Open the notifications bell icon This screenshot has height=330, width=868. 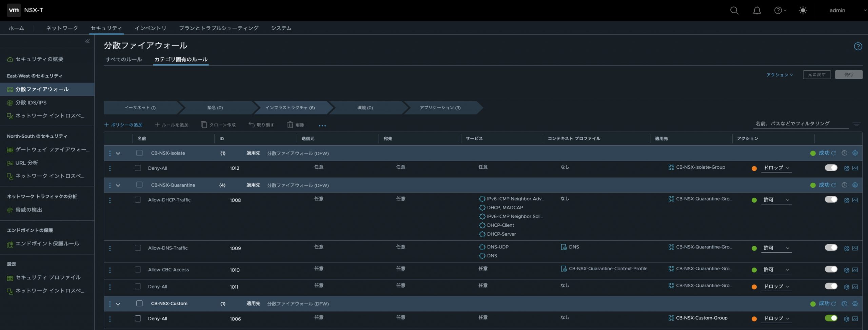757,11
